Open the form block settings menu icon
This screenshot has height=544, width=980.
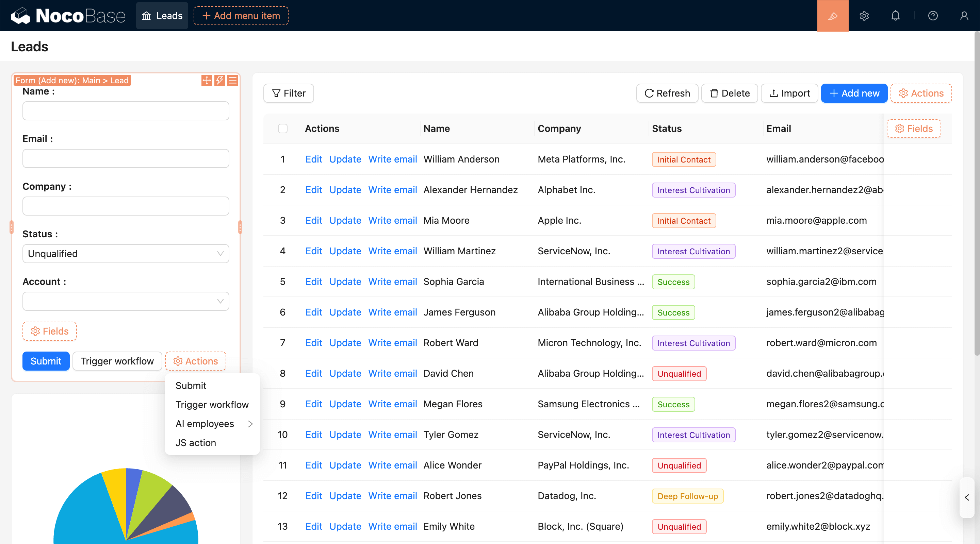232,80
